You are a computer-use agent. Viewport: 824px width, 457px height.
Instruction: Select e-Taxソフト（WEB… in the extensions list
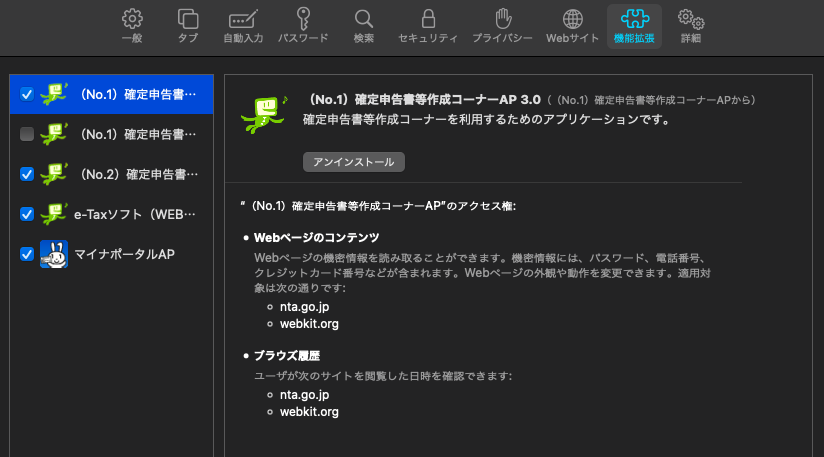136,214
